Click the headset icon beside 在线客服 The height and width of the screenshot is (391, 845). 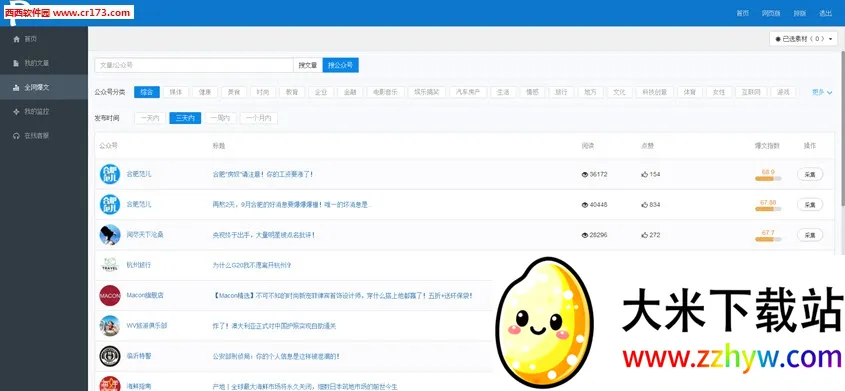(16, 136)
